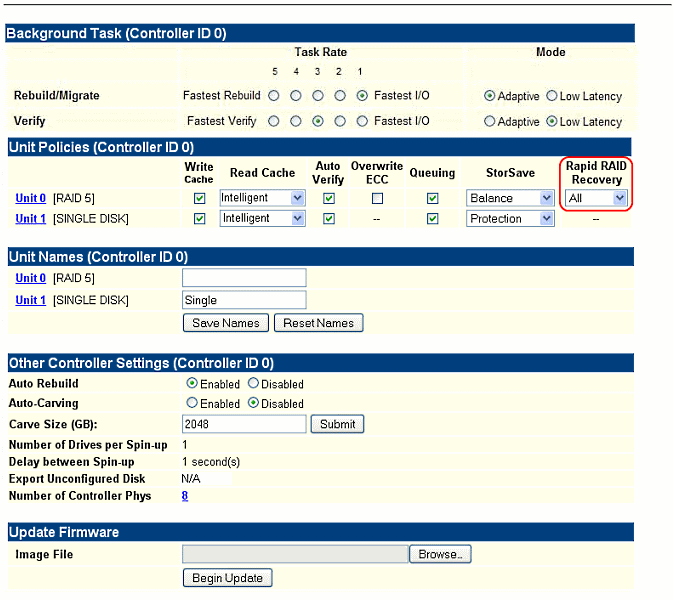Set Verify task rate to 4

[x=295, y=121]
